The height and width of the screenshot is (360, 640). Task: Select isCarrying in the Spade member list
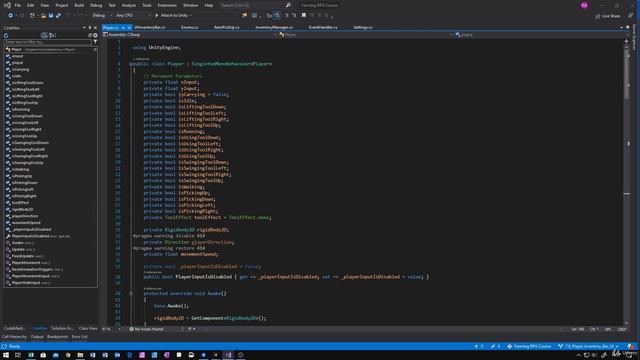[20, 69]
